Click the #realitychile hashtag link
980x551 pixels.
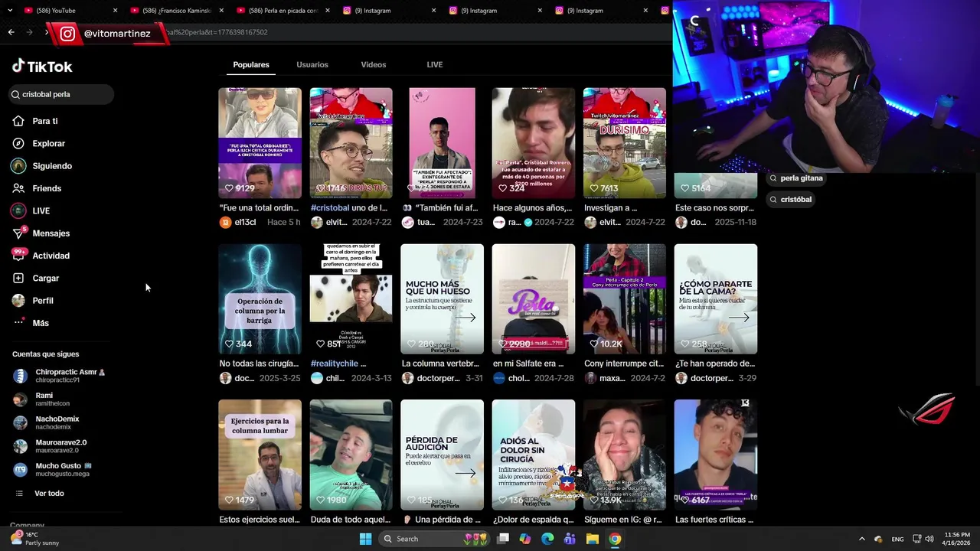pyautogui.click(x=335, y=364)
